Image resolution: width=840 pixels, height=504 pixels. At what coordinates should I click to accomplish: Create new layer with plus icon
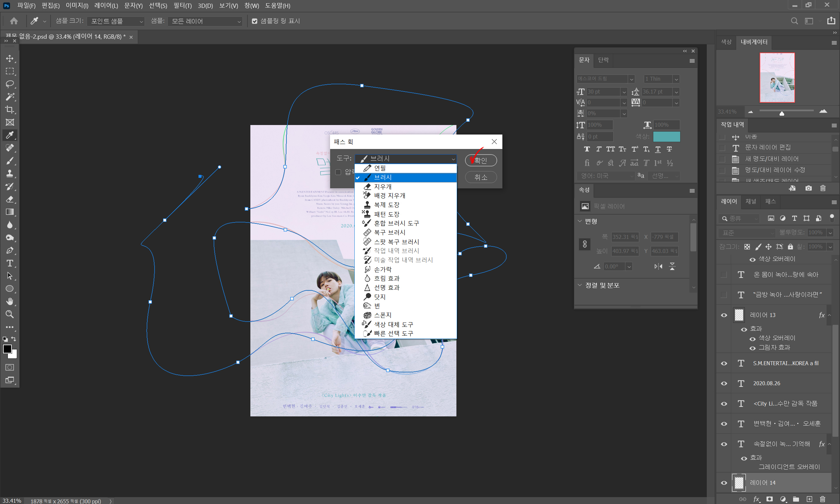(809, 499)
